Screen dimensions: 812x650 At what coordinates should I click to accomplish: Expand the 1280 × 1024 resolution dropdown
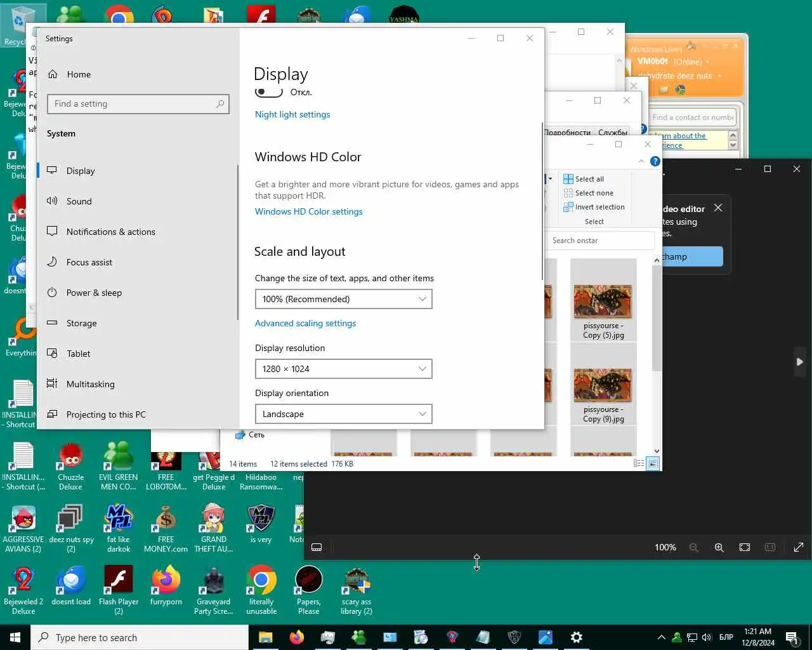pos(343,369)
